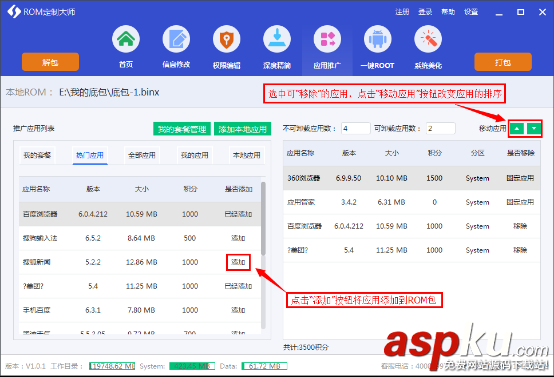Click the promotion list vertical scrollbar

tap(263, 218)
